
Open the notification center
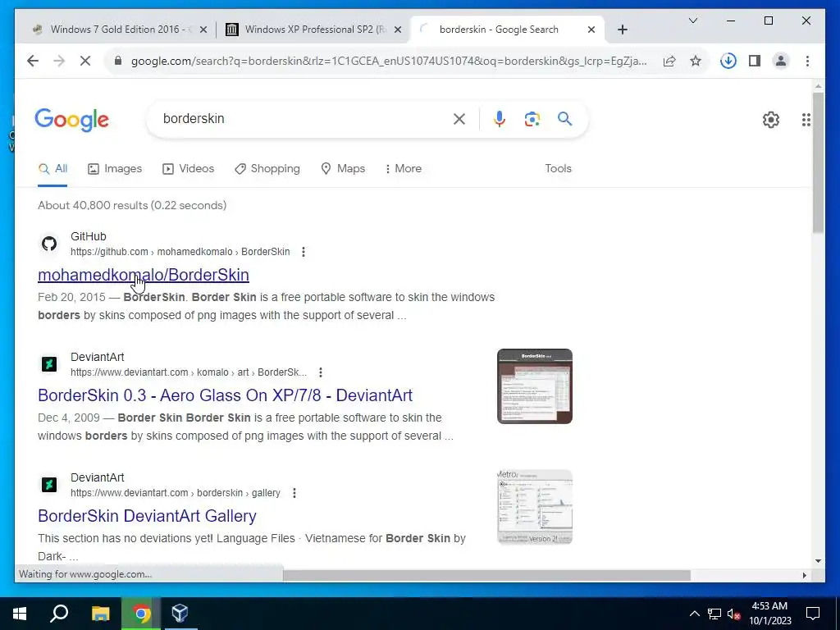[813, 614]
